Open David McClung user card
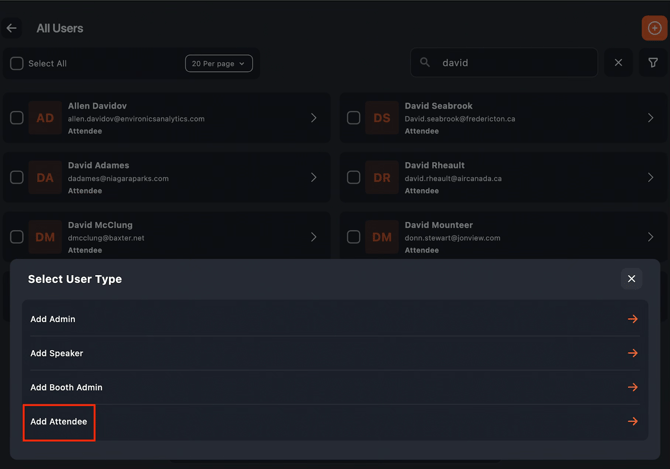 pyautogui.click(x=165, y=237)
